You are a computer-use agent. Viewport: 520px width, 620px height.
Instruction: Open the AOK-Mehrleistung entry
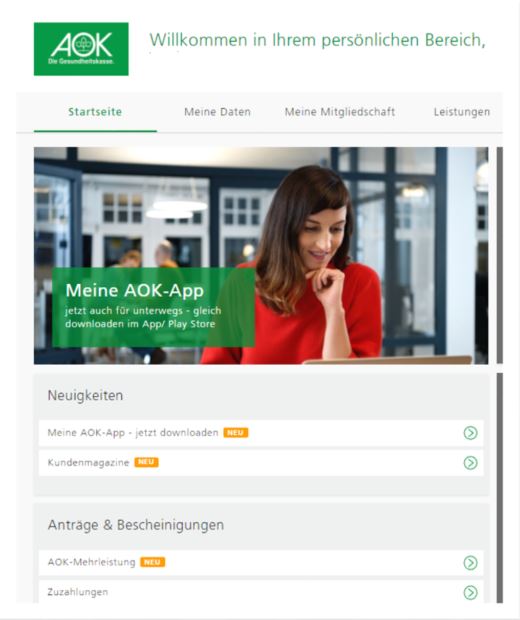point(261,563)
